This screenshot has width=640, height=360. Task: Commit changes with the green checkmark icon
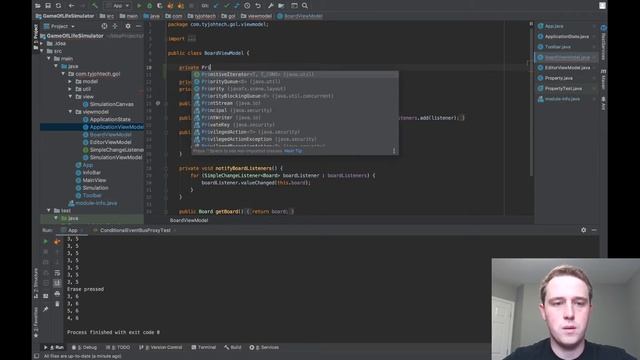(227, 6)
